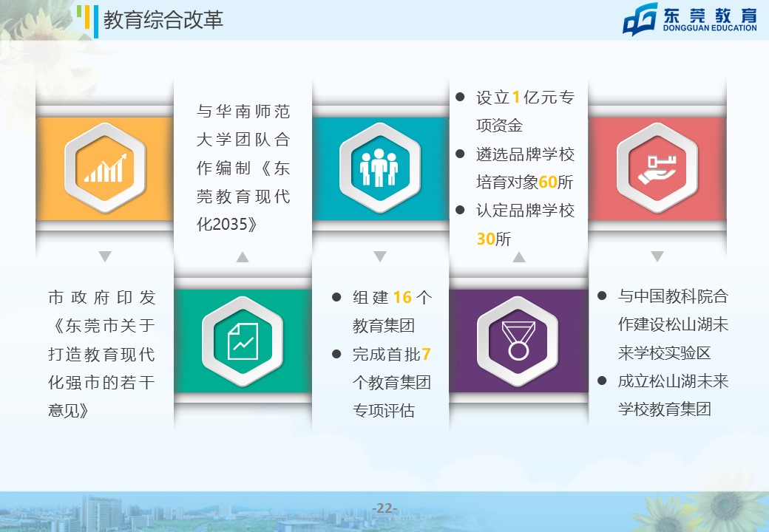Select the text 作编制《东
The width and height of the screenshot is (769, 532).
(x=243, y=168)
